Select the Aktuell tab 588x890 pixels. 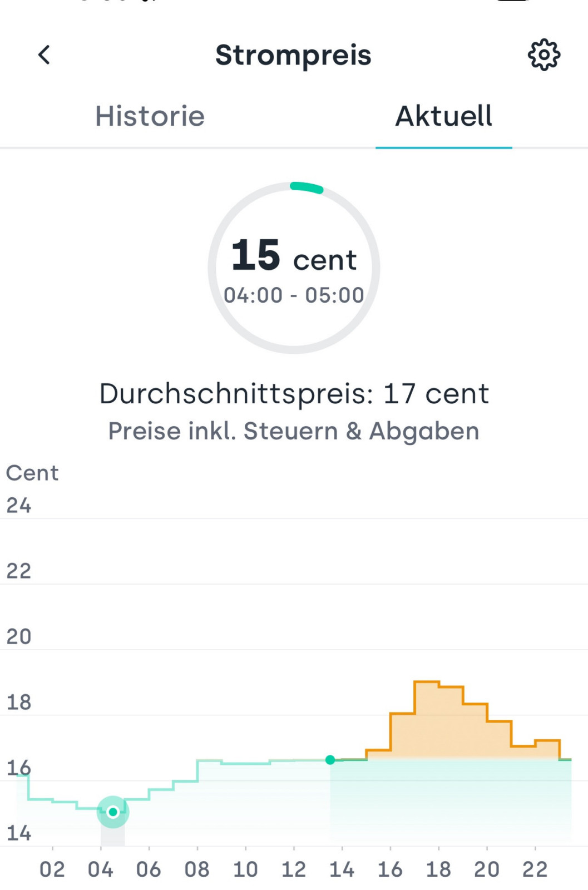point(443,116)
